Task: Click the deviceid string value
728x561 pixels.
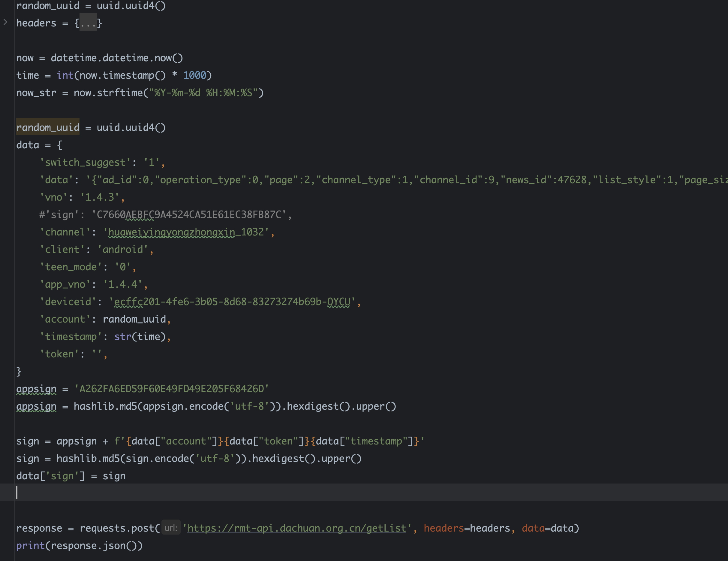Action: coord(234,302)
